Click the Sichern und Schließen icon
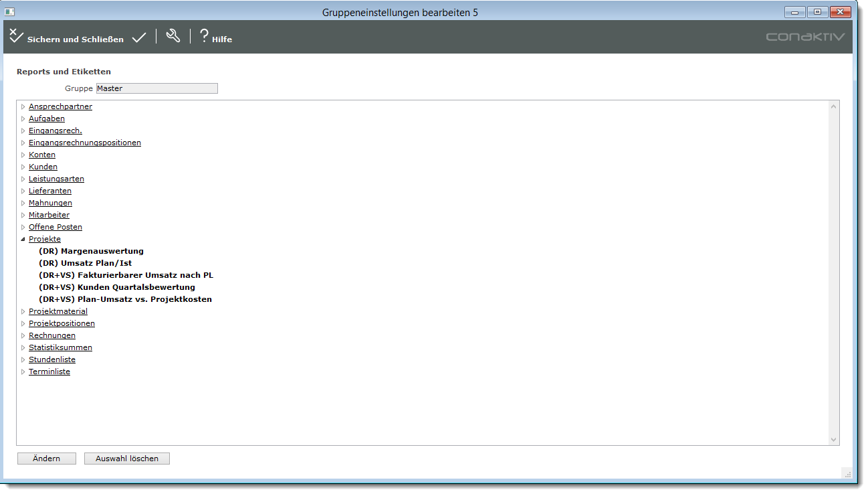This screenshot has width=868, height=494. point(17,36)
